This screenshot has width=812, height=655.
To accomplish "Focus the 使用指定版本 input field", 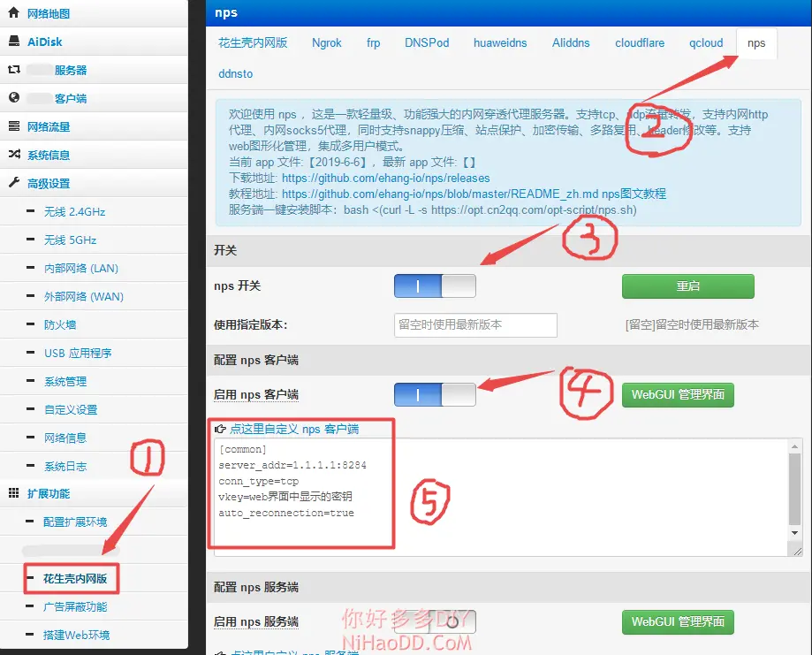I will pos(475,325).
